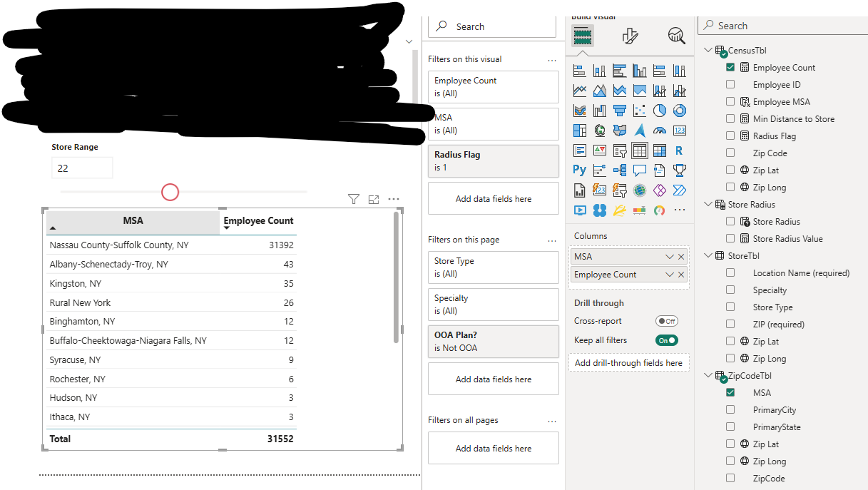
Task: Collapse the CensusTbl table
Action: [708, 50]
